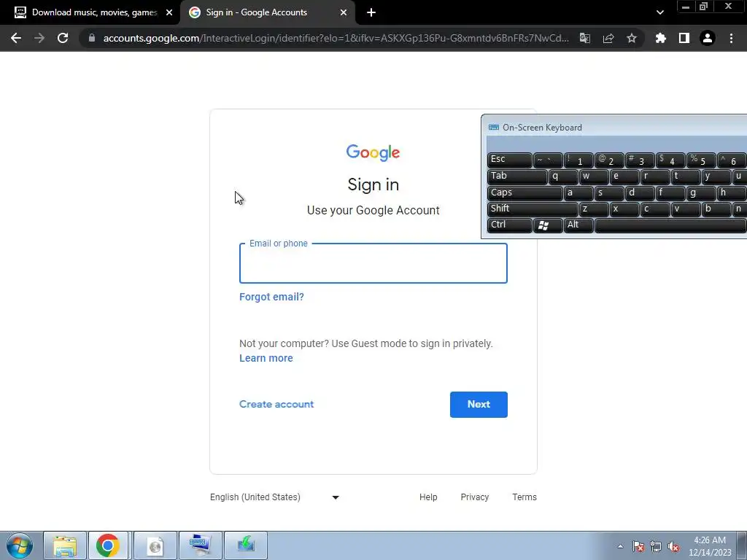Screen dimensions: 747x560
Task: Toggle Shift key on On-Screen Keyboard
Action: tap(532, 209)
